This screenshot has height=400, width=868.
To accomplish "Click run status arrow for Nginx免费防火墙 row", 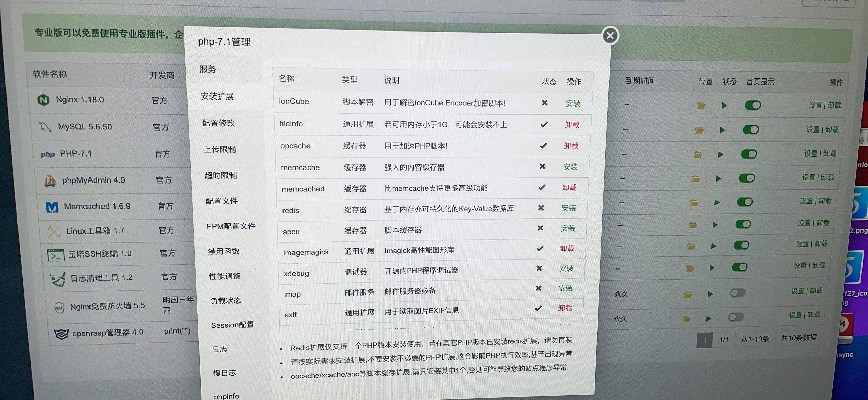I will pos(710,294).
